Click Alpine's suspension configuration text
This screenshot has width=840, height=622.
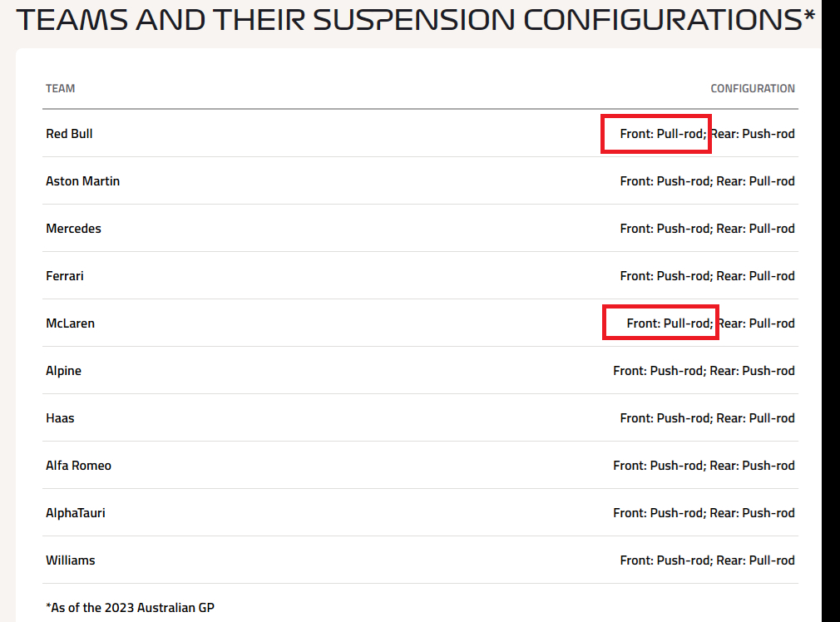tap(704, 370)
